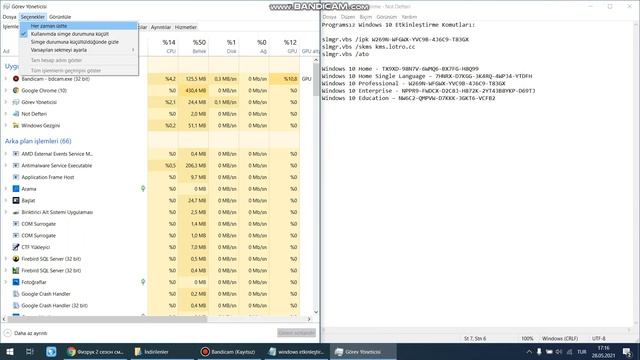Sort processes by CPU column
This screenshot has width=640, height=360.
[163, 46]
